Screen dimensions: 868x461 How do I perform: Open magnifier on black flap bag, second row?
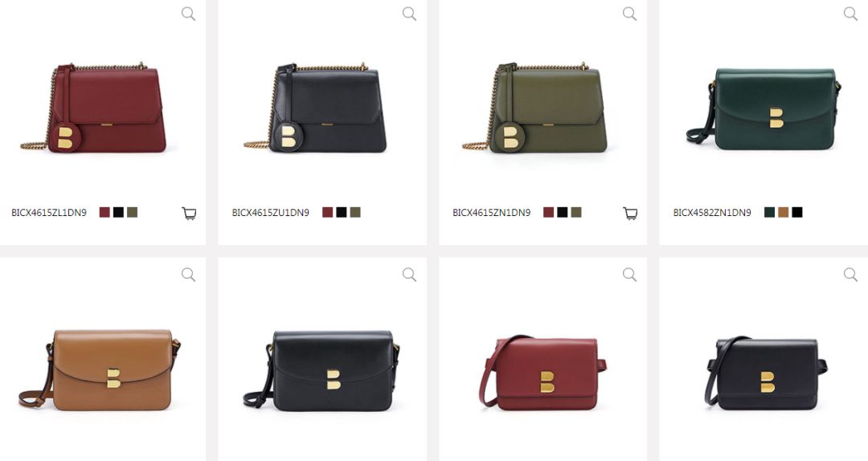click(409, 275)
